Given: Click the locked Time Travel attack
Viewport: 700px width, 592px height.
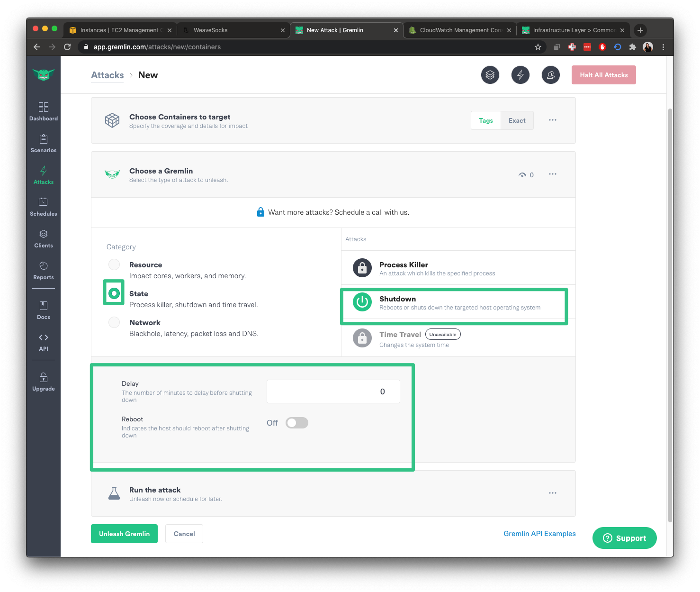Looking at the screenshot, I should point(458,338).
